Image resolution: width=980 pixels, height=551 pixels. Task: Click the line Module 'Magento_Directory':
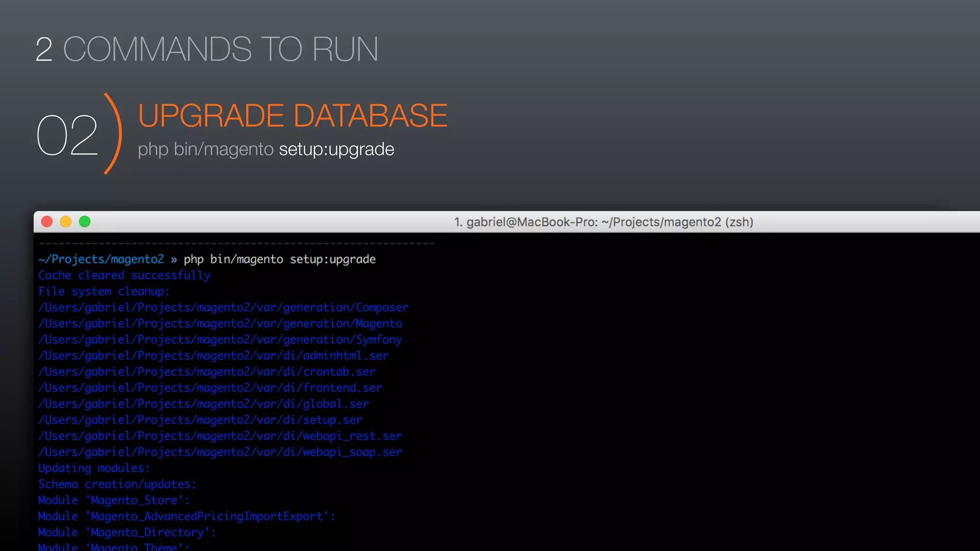(x=127, y=532)
